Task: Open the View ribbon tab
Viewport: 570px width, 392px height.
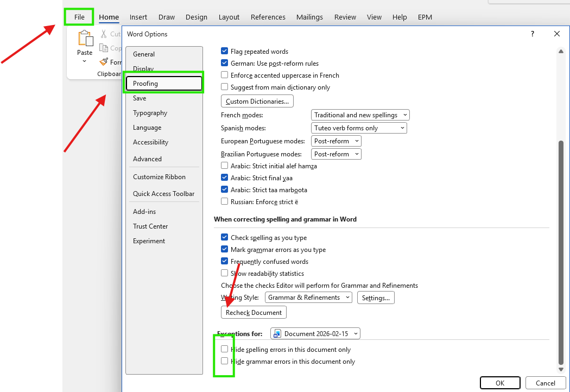Action: 374,17
